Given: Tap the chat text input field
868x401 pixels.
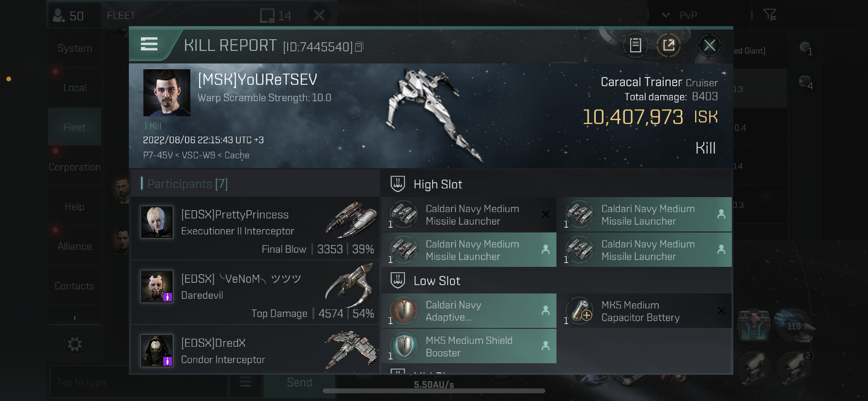Looking at the screenshot, I should [139, 382].
